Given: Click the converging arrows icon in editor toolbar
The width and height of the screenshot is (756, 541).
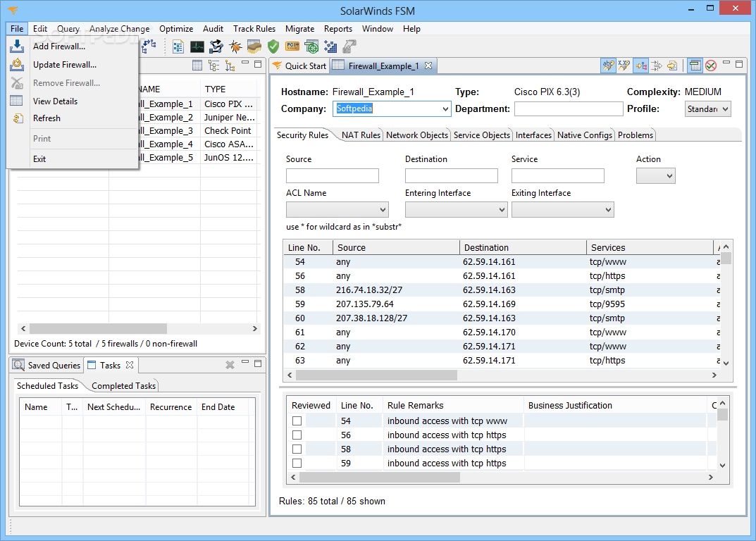Looking at the screenshot, I should tap(657, 66).
